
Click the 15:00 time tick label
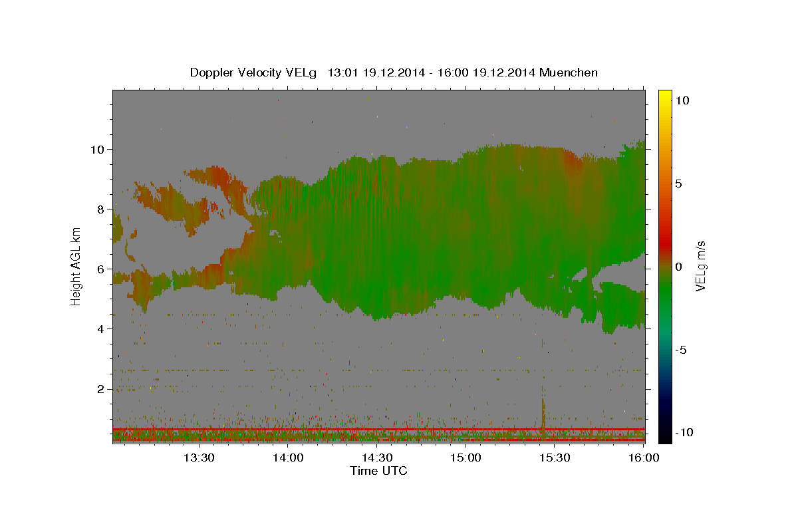coord(466,458)
